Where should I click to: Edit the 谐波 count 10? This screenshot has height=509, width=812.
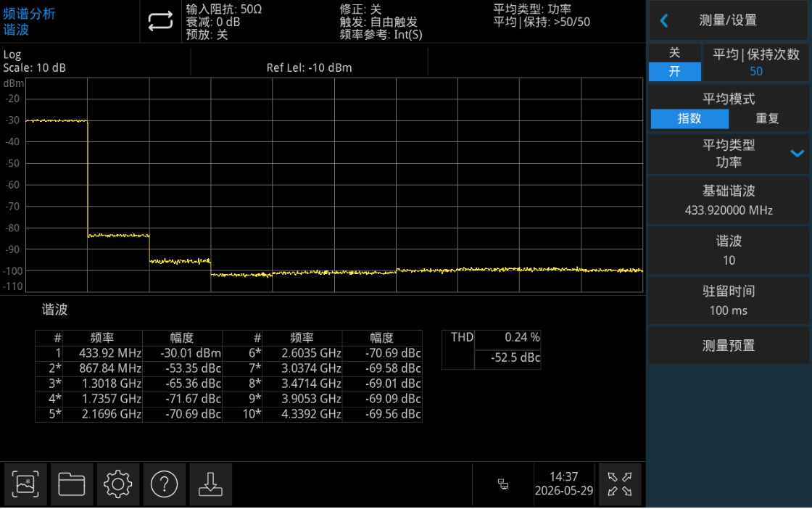point(729,251)
